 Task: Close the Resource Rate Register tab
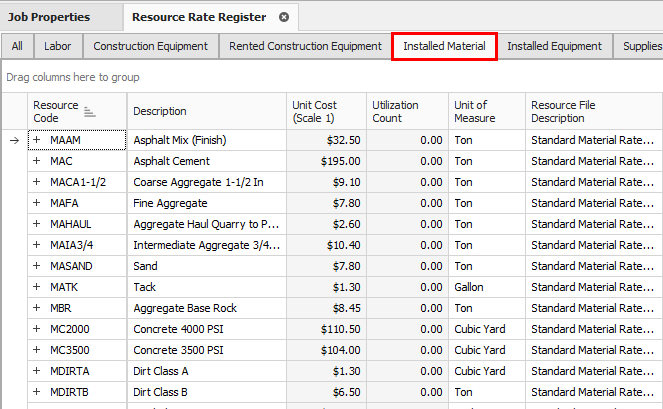pyautogui.click(x=284, y=17)
